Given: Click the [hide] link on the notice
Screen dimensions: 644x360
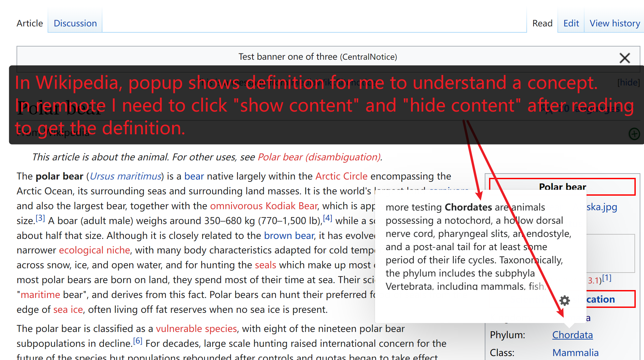Looking at the screenshot, I should [x=628, y=82].
